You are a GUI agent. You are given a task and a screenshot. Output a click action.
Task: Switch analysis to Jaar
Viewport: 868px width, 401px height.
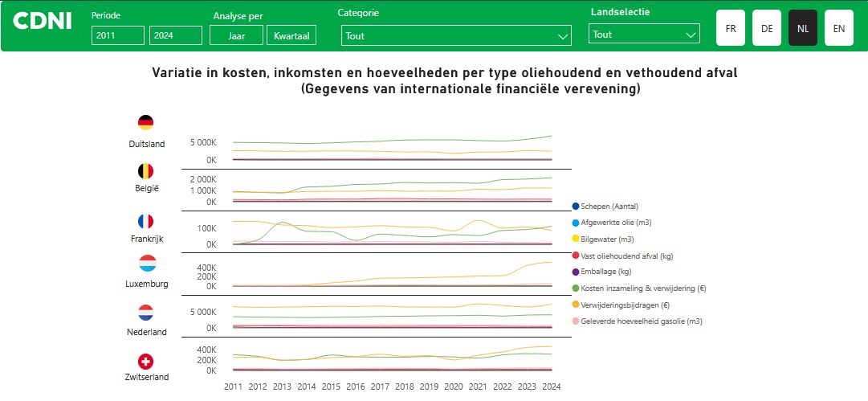click(236, 35)
